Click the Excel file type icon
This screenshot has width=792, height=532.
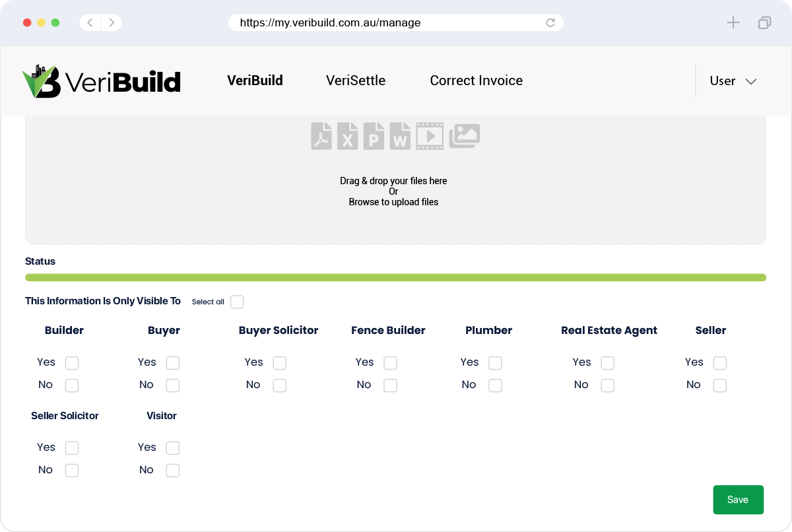pyautogui.click(x=348, y=136)
